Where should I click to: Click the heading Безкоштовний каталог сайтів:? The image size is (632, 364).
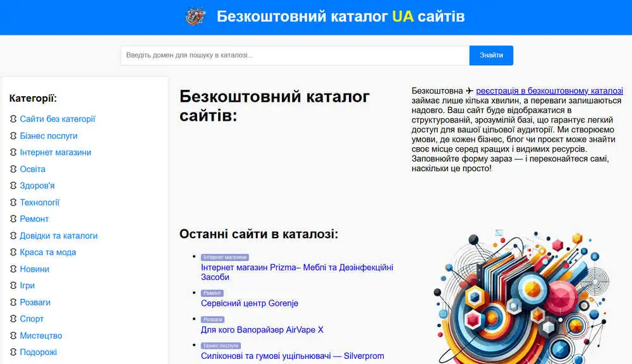point(274,106)
